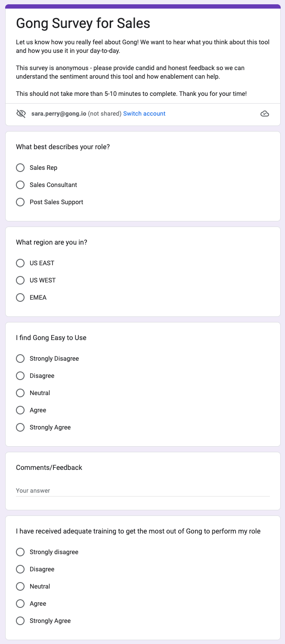Image resolution: width=285 pixels, height=644 pixels.
Task: Select Strongly disagree for adequate training
Action: (20, 552)
